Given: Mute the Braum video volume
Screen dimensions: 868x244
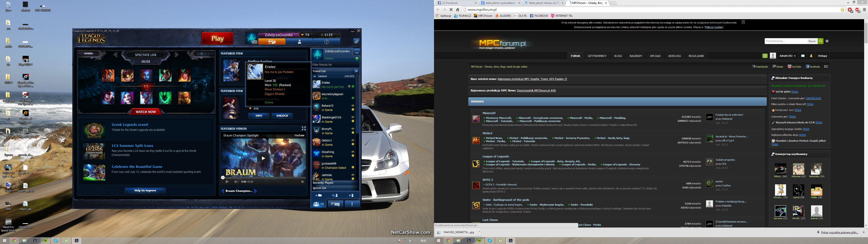Looking at the screenshot, I should click(x=236, y=182).
